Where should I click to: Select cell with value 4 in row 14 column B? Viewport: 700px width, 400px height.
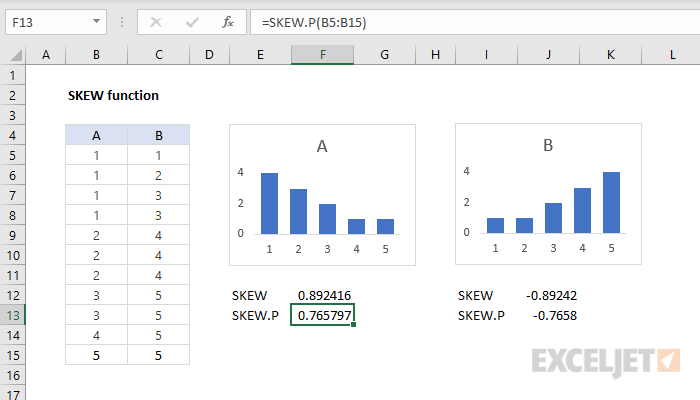(x=96, y=335)
